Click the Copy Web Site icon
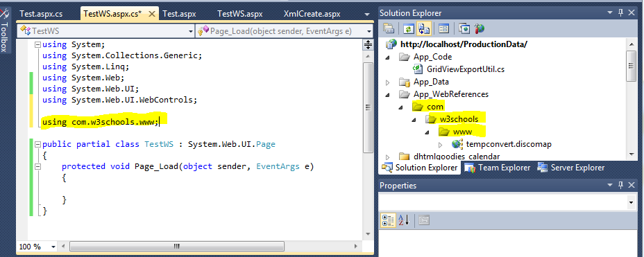The width and height of the screenshot is (644, 257). click(x=465, y=28)
